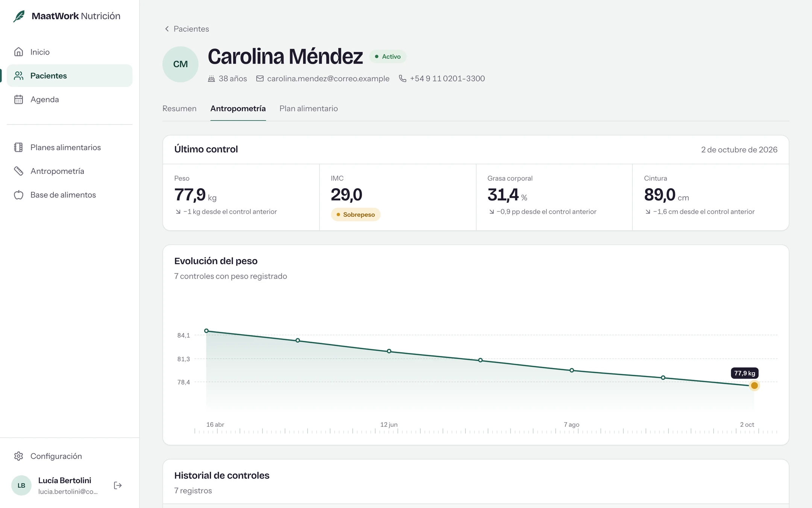The height and width of the screenshot is (508, 812).
Task: Click the Sobrepeso badge under IMC
Action: [x=356, y=214]
